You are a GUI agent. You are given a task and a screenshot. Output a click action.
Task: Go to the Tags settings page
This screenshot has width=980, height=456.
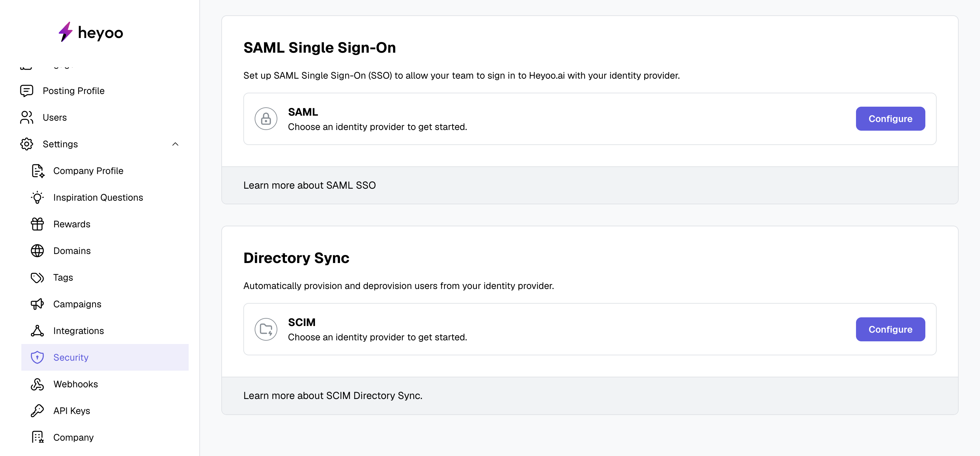63,277
